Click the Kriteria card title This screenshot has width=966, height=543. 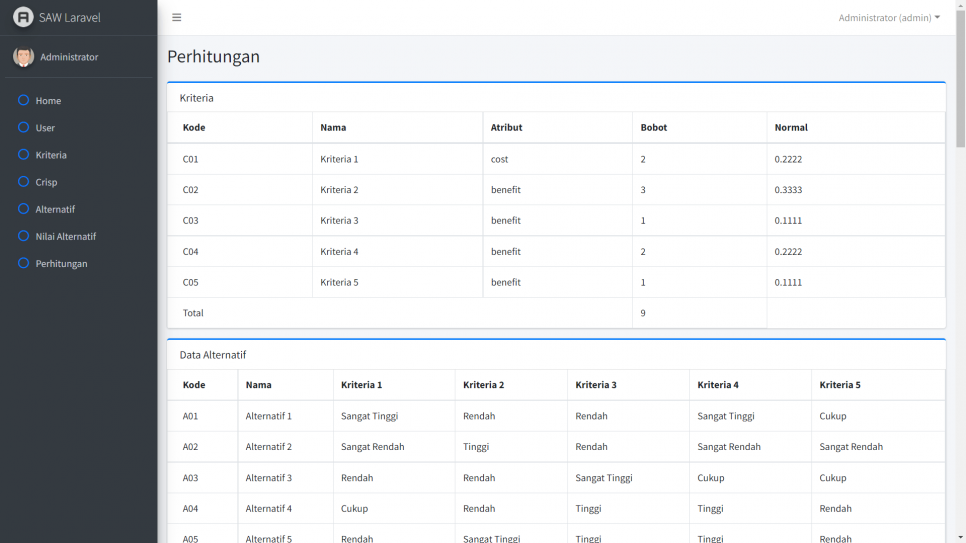point(197,97)
